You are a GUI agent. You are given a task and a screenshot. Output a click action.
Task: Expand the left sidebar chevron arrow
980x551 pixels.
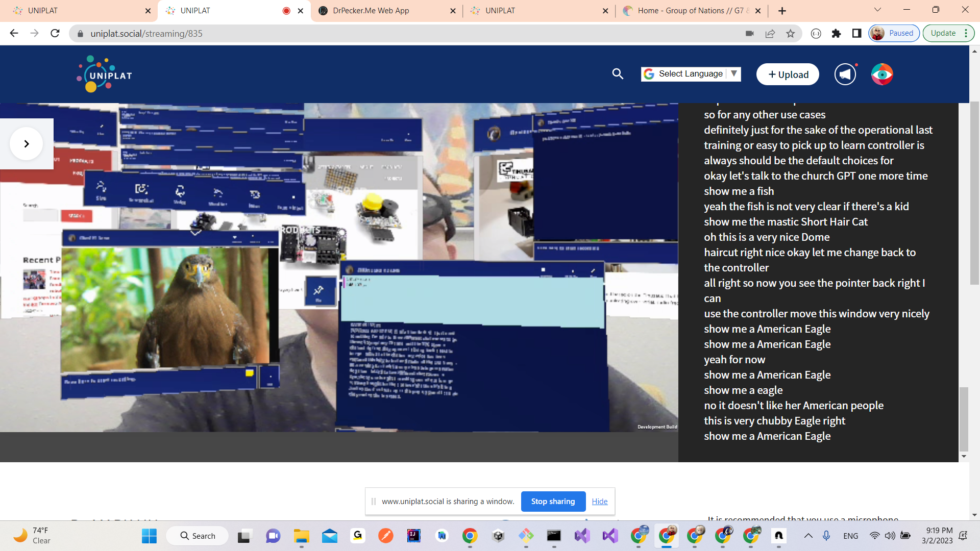(27, 144)
